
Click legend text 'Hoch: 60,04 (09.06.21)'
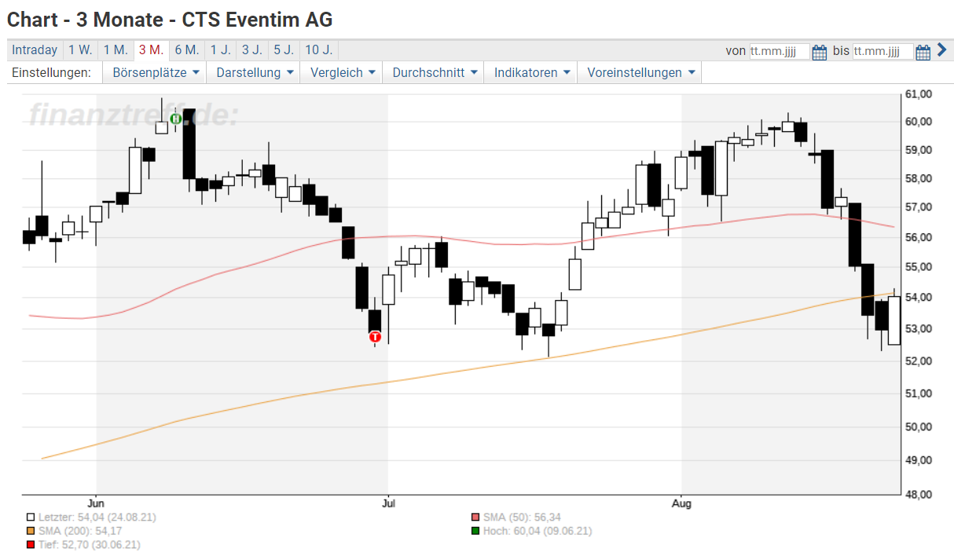[x=538, y=531]
